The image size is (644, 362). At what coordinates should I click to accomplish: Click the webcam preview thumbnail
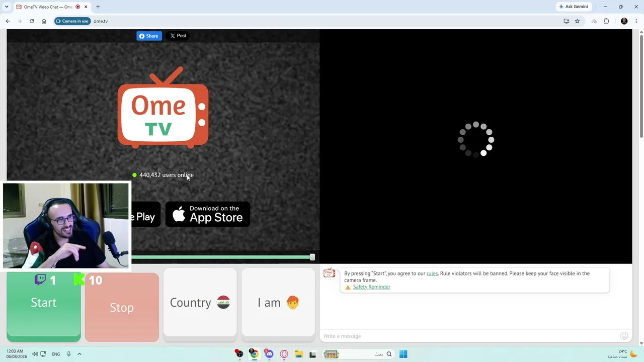tap(65, 226)
